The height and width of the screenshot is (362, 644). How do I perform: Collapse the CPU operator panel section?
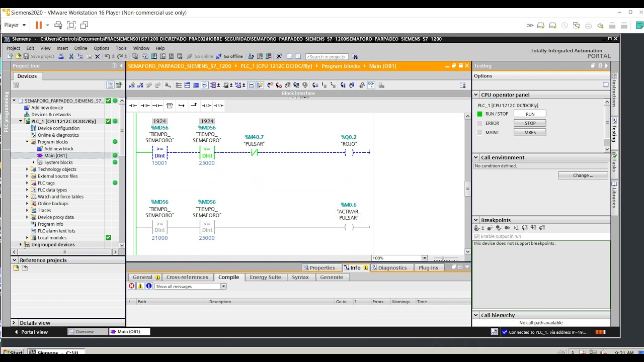(476, 95)
